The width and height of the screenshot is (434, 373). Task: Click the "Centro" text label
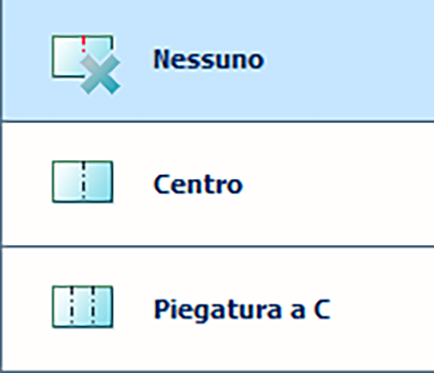pyautogui.click(x=198, y=184)
